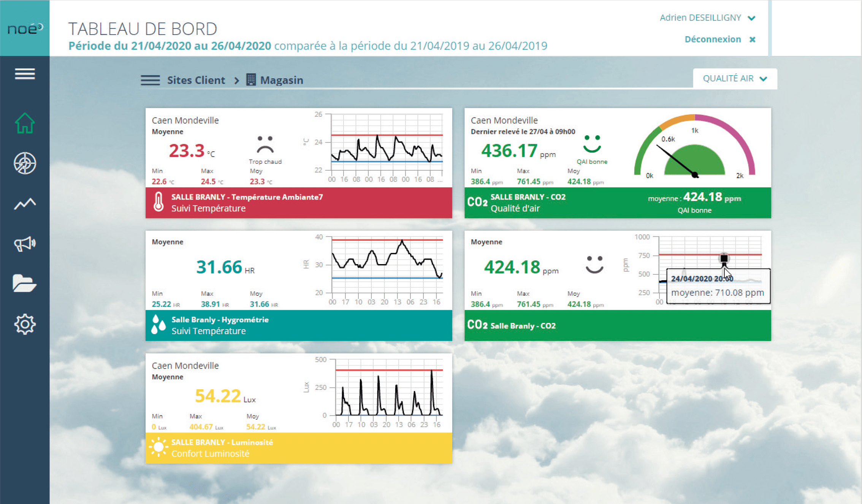Open the SALLE BRANLY Température Ambiante7 banner
862x504 pixels.
pos(299,203)
